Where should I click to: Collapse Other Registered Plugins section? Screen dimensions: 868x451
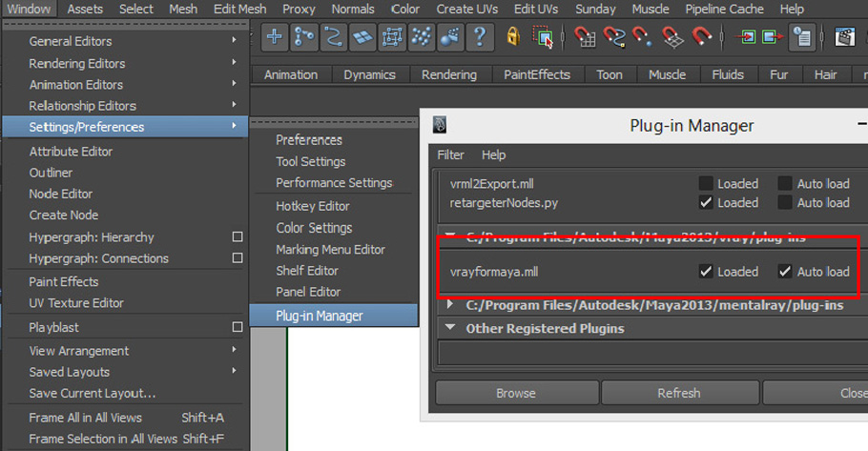pos(450,328)
